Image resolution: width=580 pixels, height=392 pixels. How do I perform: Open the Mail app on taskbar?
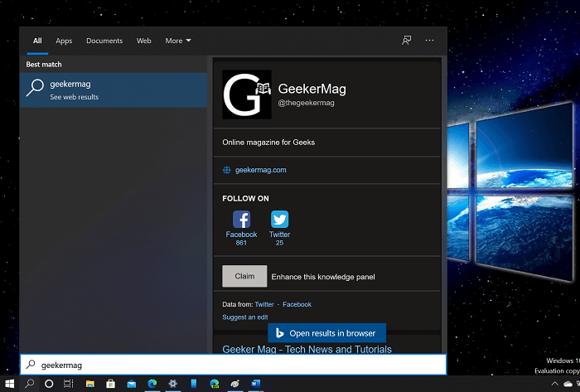pos(131,385)
